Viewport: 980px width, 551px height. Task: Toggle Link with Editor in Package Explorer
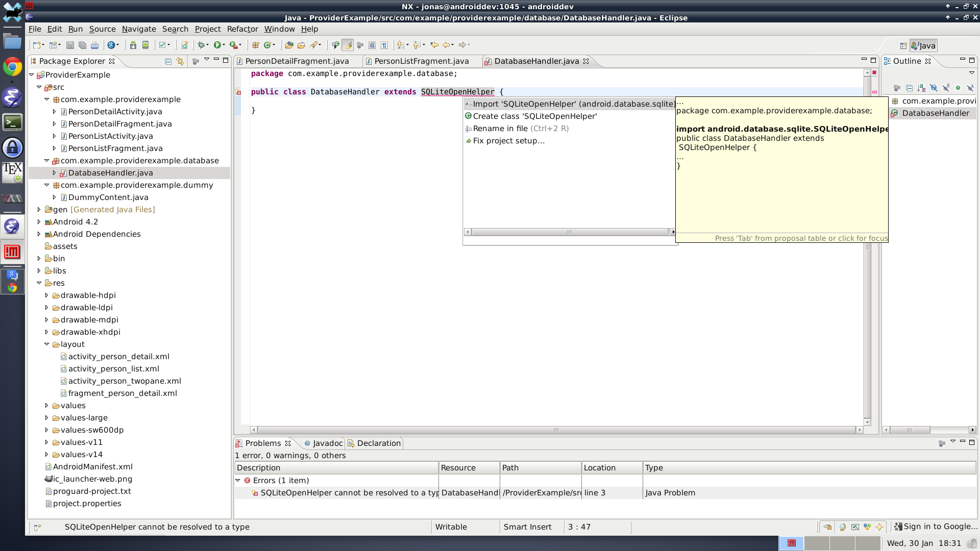coord(180,61)
